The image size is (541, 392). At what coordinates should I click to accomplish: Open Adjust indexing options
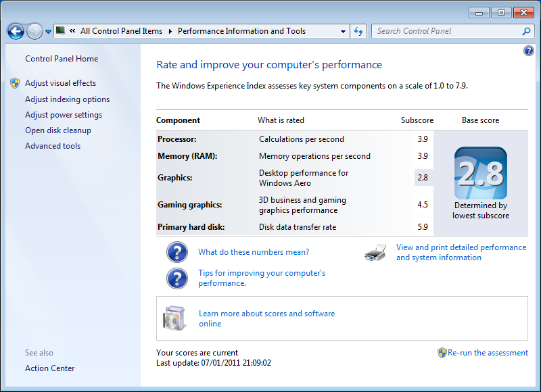click(67, 99)
